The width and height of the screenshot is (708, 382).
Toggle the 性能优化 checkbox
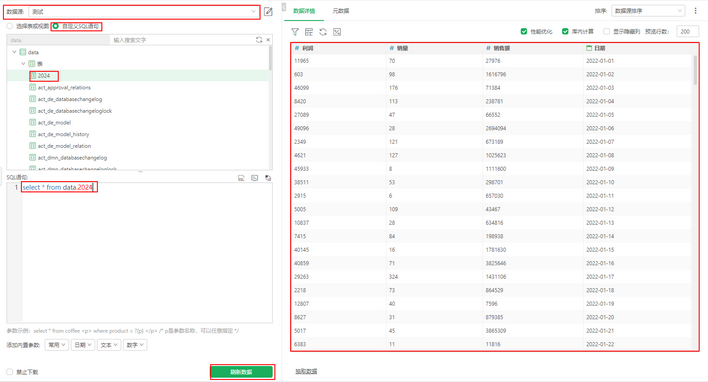click(x=524, y=31)
